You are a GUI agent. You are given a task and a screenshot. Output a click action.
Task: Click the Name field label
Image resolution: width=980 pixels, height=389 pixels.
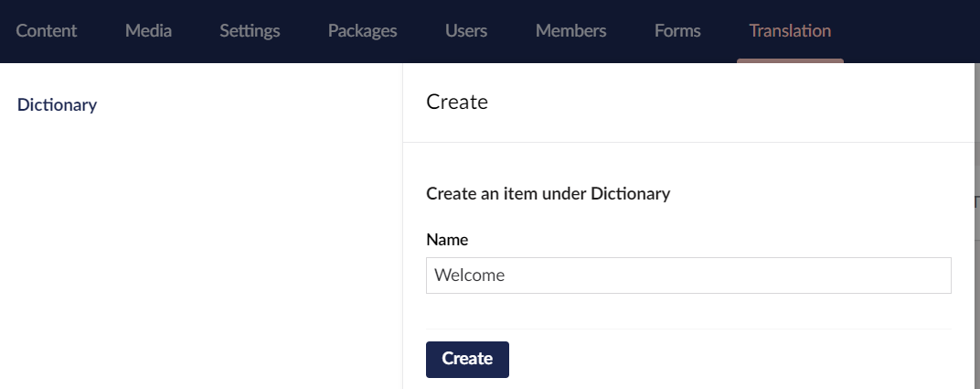point(447,240)
